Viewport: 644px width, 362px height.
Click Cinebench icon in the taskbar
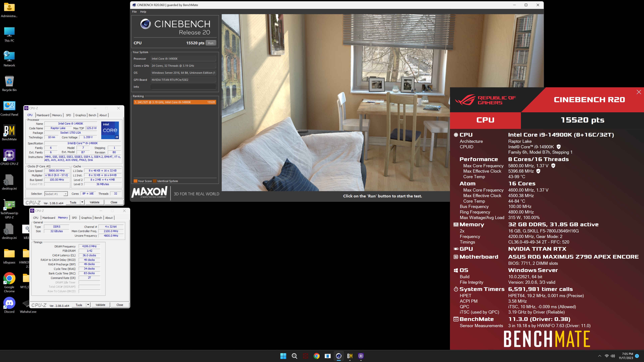(339, 356)
